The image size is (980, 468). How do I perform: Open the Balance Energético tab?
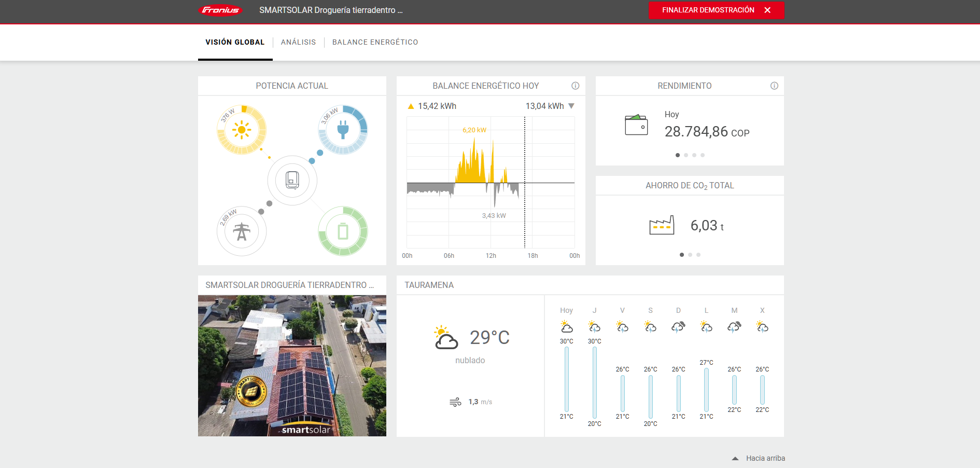(x=375, y=42)
